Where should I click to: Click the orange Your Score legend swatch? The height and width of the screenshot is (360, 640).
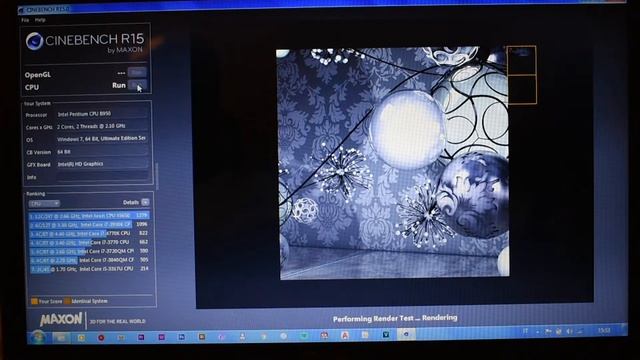34,301
